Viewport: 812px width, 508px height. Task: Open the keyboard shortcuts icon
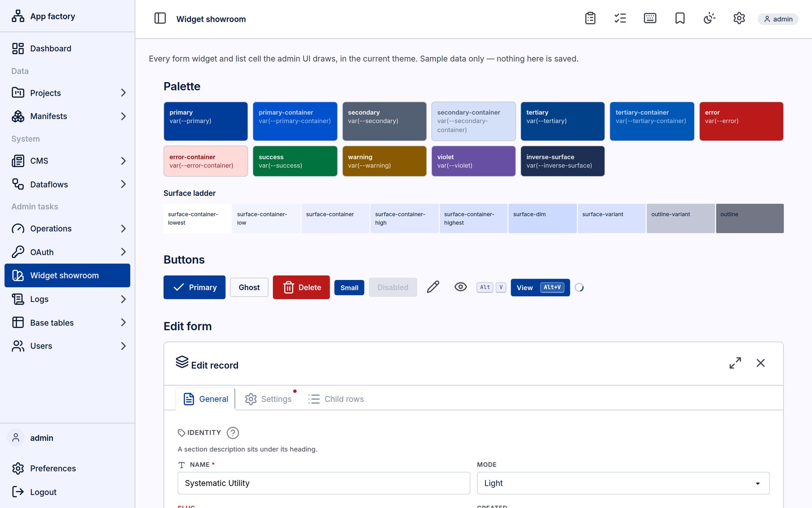pyautogui.click(x=650, y=19)
